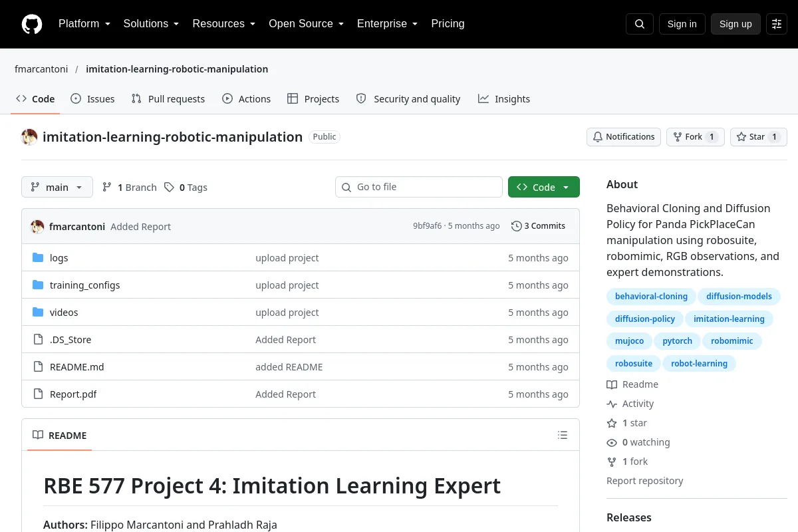798x532 pixels.
Task: Click the book icon next to Readme
Action: 612,384
